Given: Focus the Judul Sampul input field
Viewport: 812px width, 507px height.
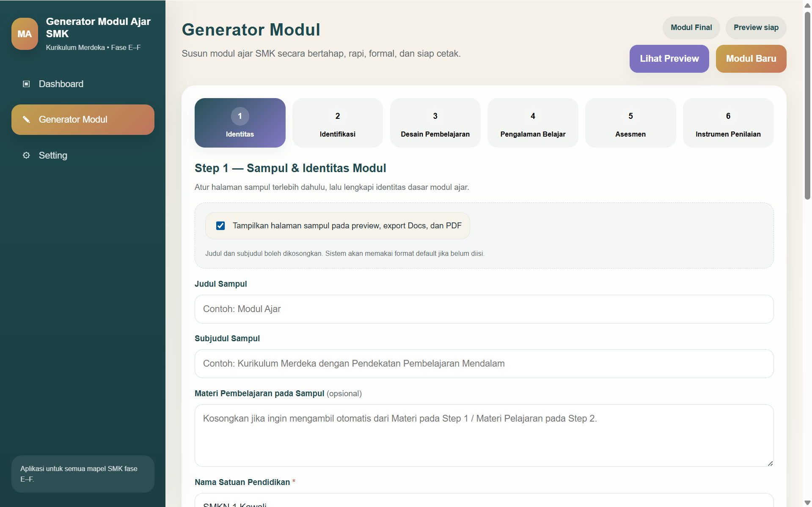Looking at the screenshot, I should 484,309.
